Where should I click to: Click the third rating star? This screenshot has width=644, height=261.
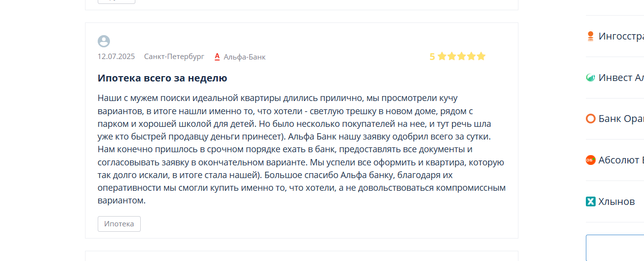pos(462,56)
